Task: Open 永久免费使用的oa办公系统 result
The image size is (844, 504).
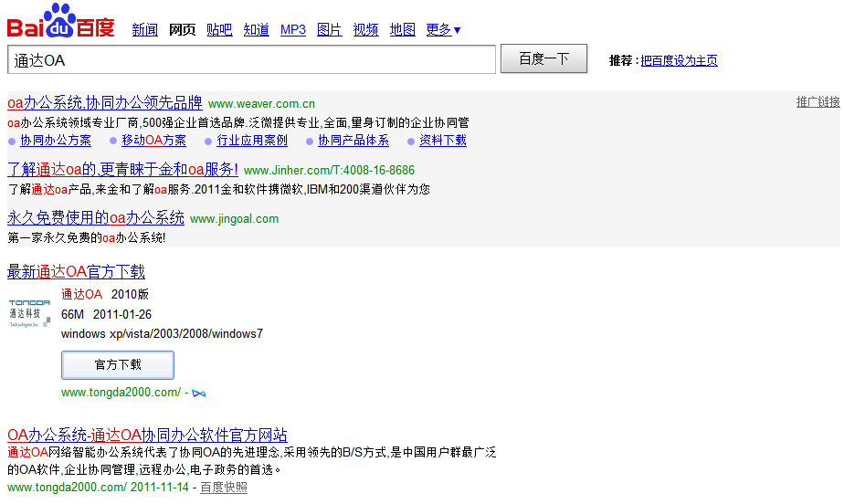Action: (x=96, y=218)
